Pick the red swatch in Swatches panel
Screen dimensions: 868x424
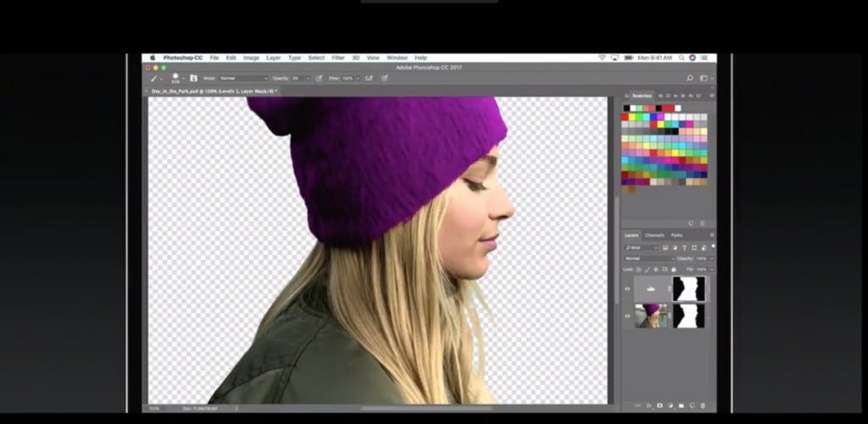click(626, 117)
